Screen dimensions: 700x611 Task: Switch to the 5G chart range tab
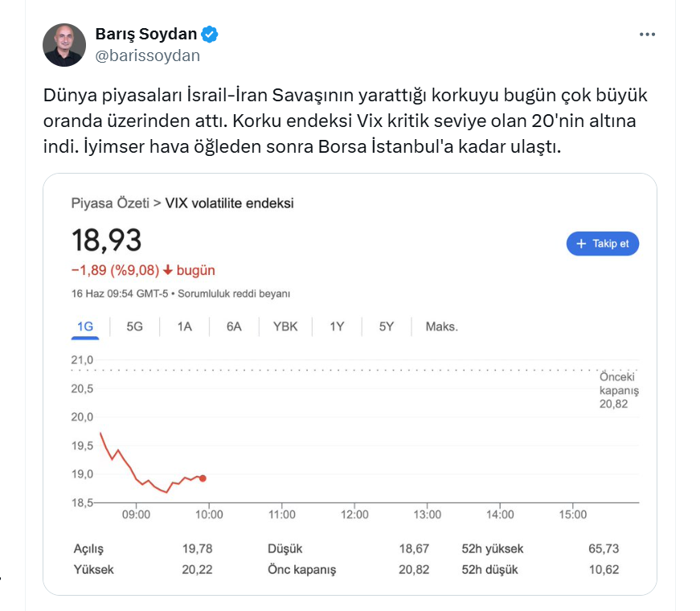[x=134, y=327]
